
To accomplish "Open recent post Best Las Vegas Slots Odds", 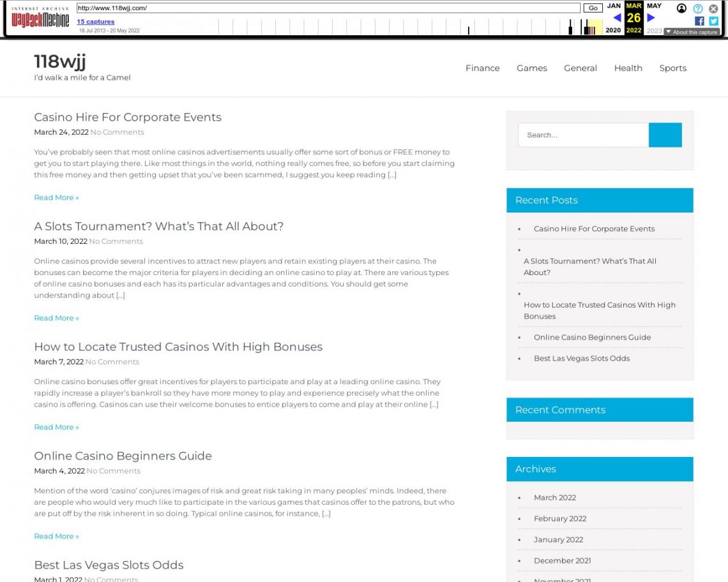I will click(x=582, y=358).
